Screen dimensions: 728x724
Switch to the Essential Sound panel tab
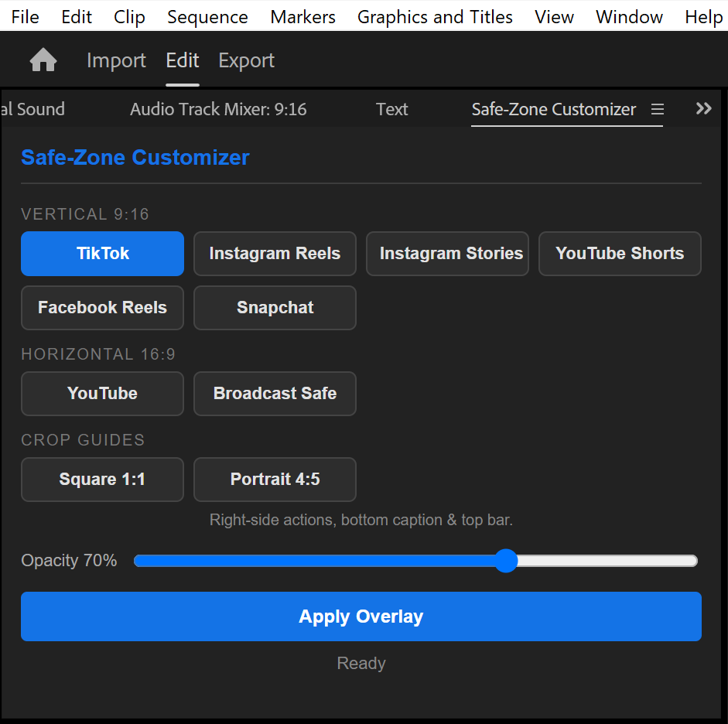coord(32,110)
